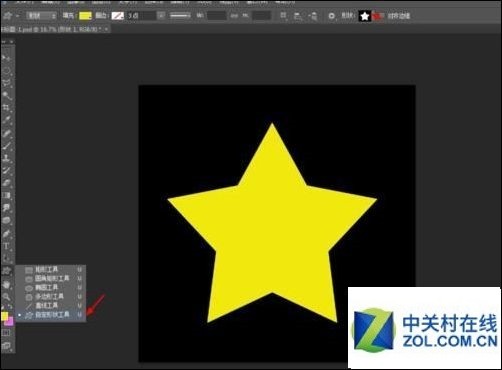Select the Blur tool

(7, 208)
